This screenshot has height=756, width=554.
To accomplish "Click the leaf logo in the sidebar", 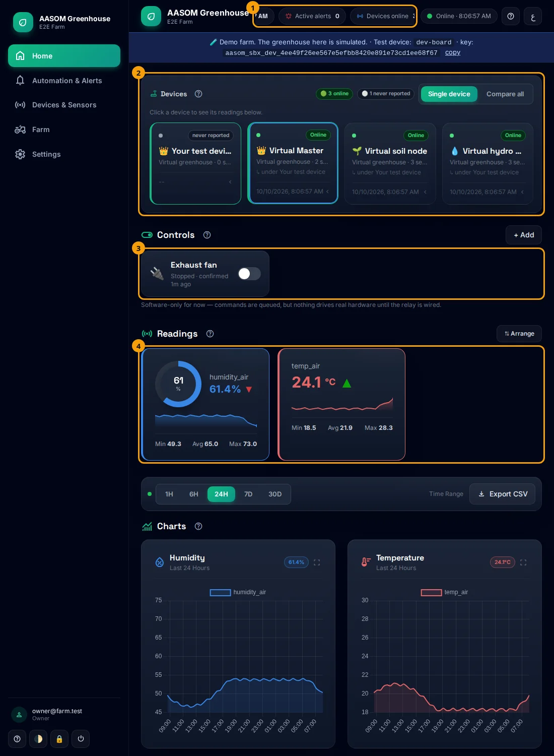I will (x=23, y=22).
